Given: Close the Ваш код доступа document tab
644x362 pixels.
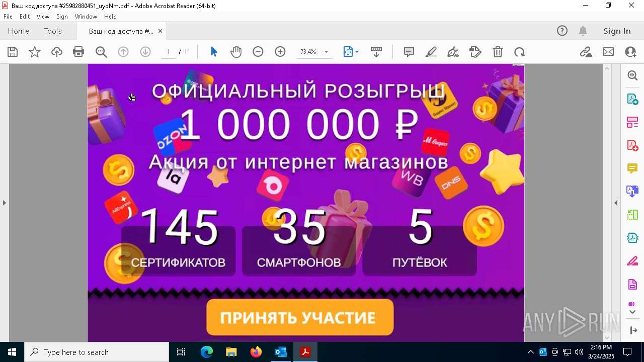Looking at the screenshot, I should tap(160, 31).
